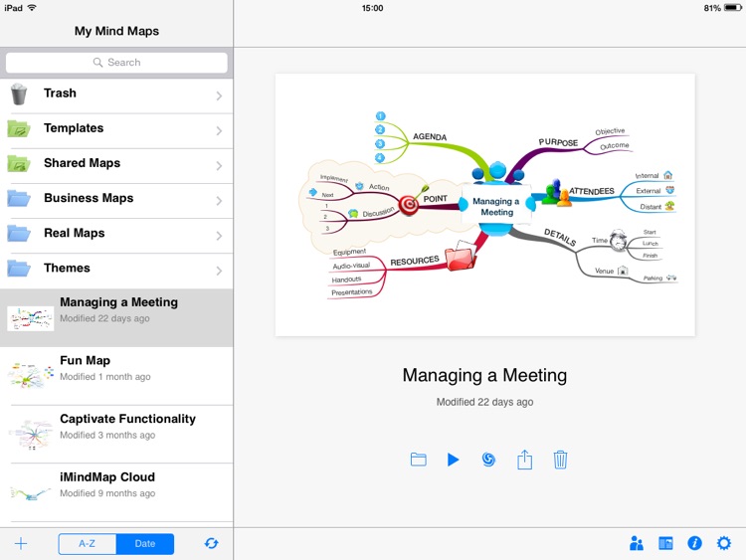746x560 pixels.
Task: Click 'Modified 9 months ago' text
Action: coord(107,493)
